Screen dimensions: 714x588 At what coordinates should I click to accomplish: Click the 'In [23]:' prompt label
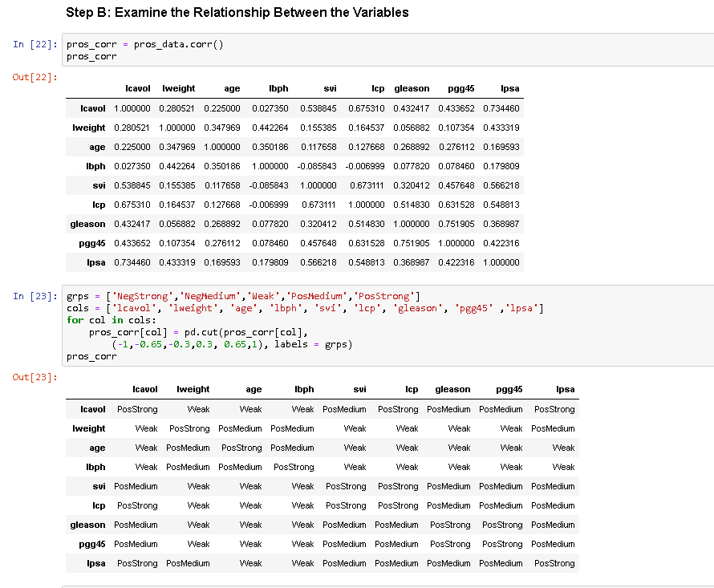(35, 296)
